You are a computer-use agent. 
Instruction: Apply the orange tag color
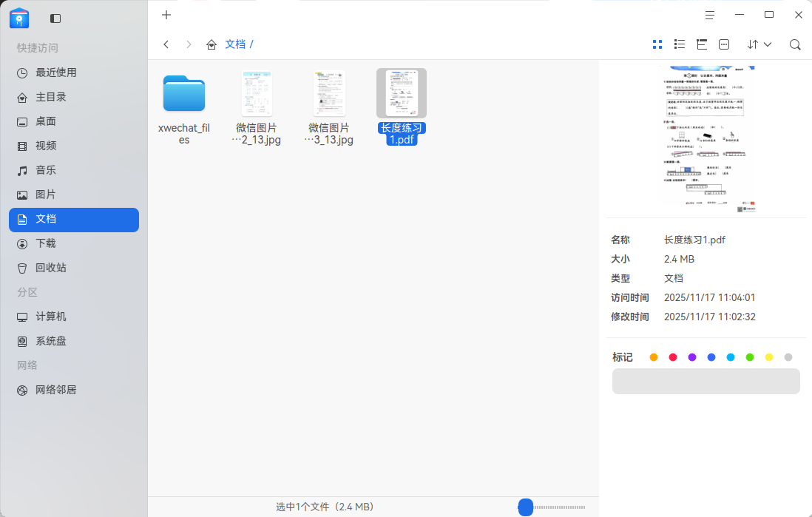tap(654, 357)
